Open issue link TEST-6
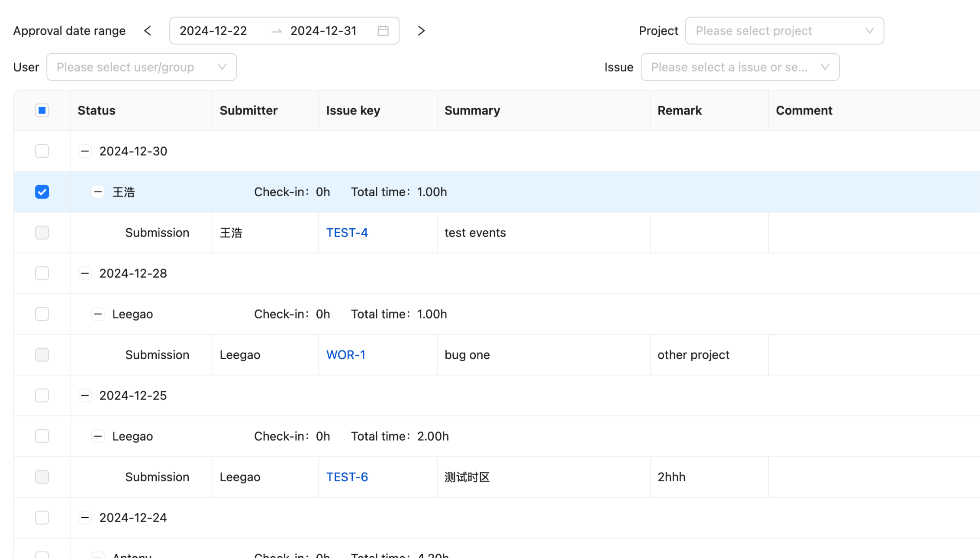980x558 pixels. (x=347, y=477)
